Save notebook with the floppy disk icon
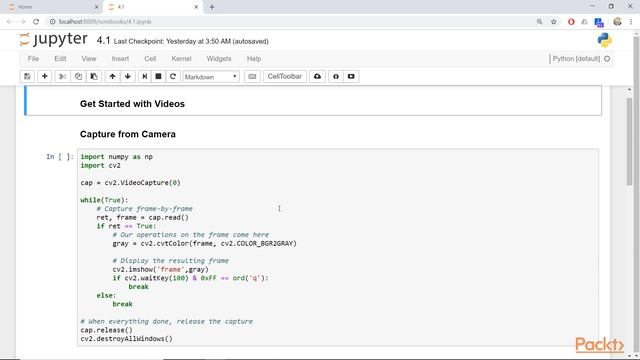640x360 pixels. [x=27, y=76]
